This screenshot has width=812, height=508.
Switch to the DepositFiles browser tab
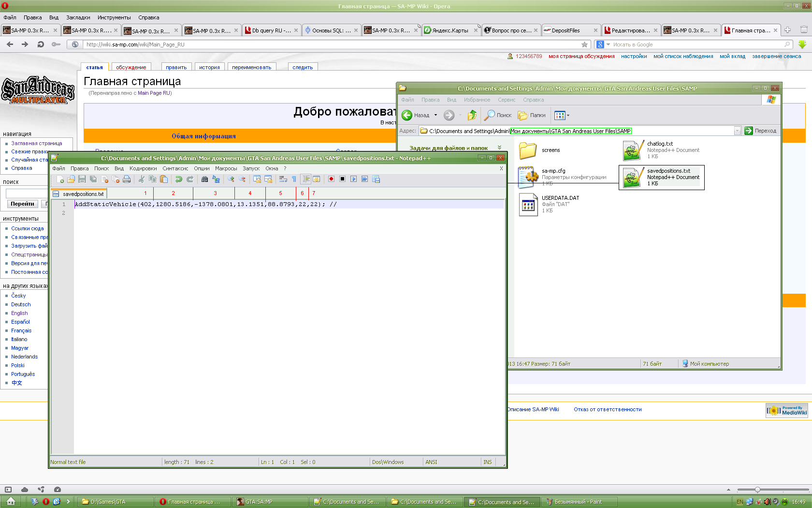point(566,30)
